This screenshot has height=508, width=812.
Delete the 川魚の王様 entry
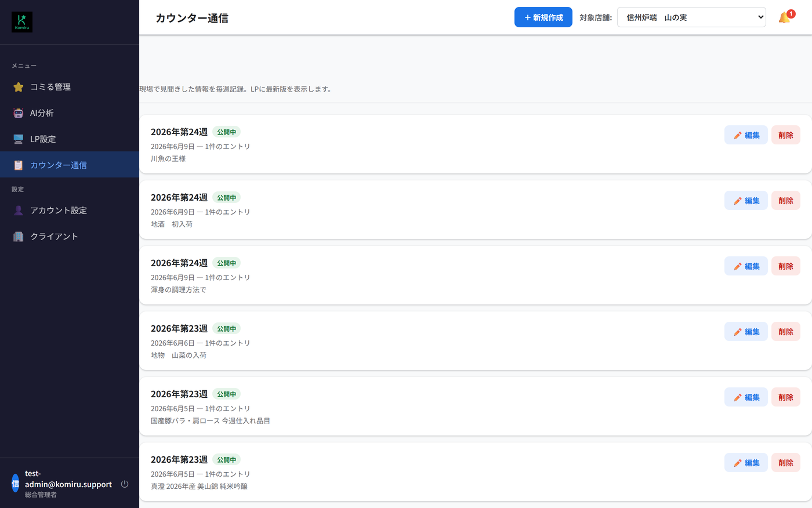(x=786, y=135)
